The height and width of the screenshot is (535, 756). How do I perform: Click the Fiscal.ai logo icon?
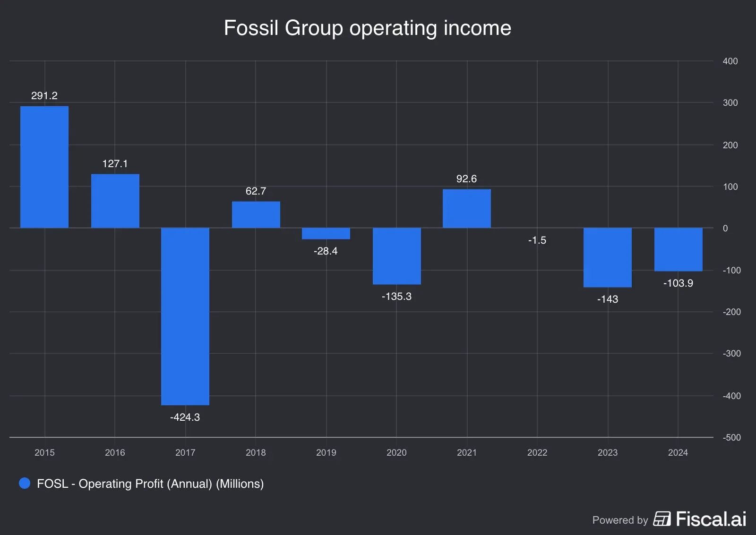click(661, 518)
